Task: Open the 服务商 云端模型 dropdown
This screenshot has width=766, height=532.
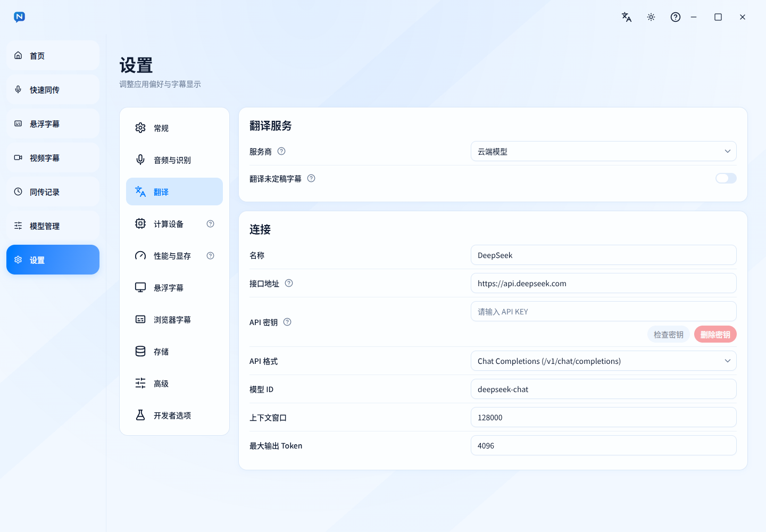Action: (604, 151)
